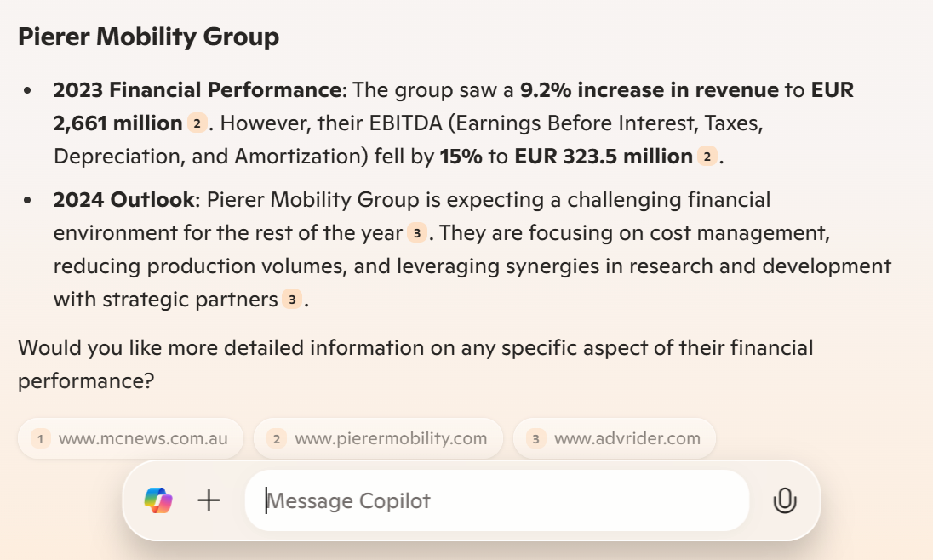Click the 'Pierer Mobility Group' heading
This screenshot has width=933, height=560.
click(149, 37)
